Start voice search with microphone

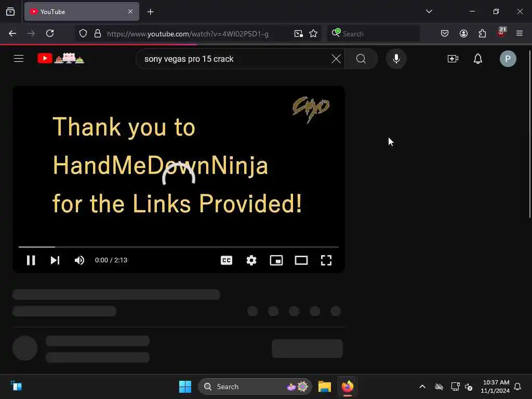click(x=396, y=59)
